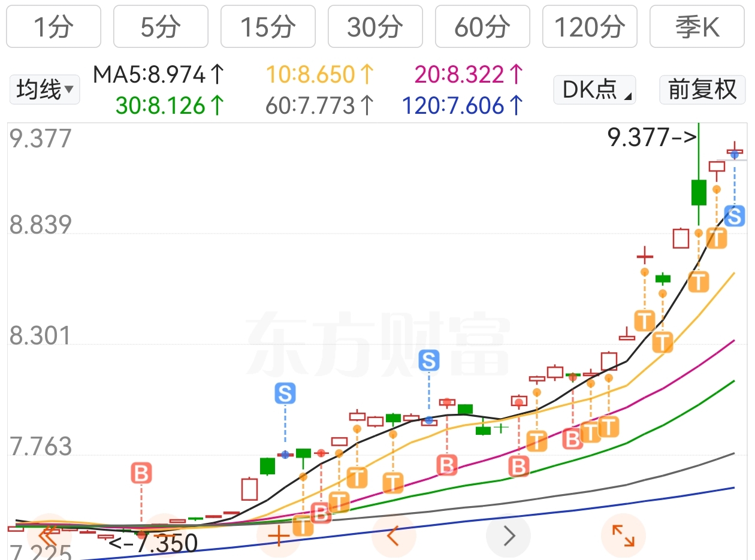Viewport: 755px width, 560px height.
Task: Tap the gray 60:7.773 moving average value
Action: [x=320, y=106]
